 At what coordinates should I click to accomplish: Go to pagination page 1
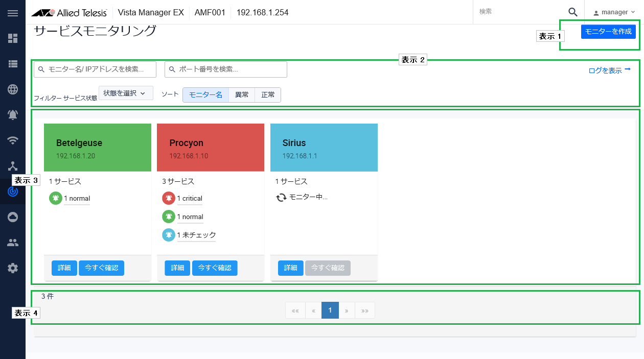(330, 310)
